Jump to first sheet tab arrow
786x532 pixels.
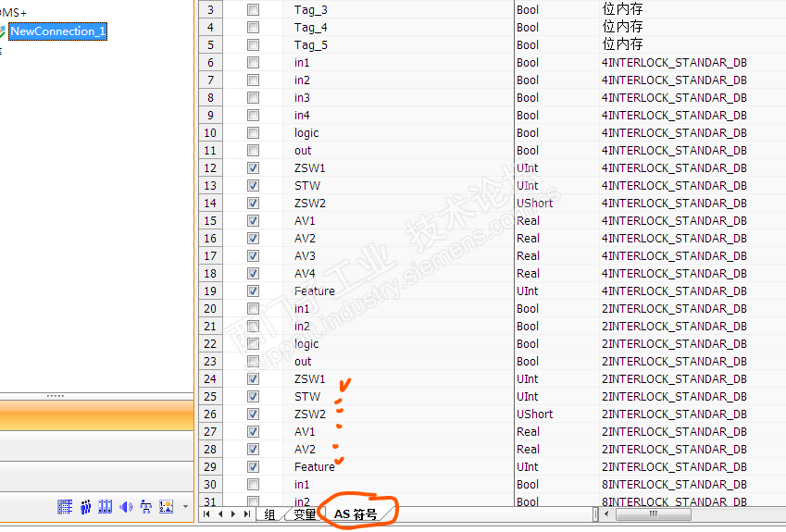[206, 513]
